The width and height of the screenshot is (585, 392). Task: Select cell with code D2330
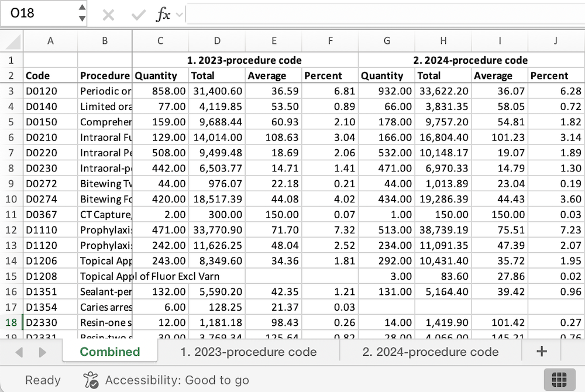coord(50,322)
